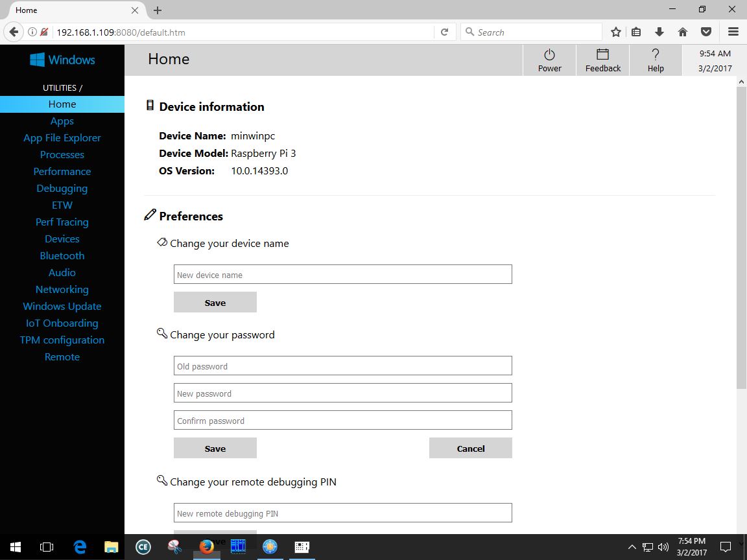The image size is (747, 560).
Task: Go back using the browser back arrow
Action: (x=14, y=32)
